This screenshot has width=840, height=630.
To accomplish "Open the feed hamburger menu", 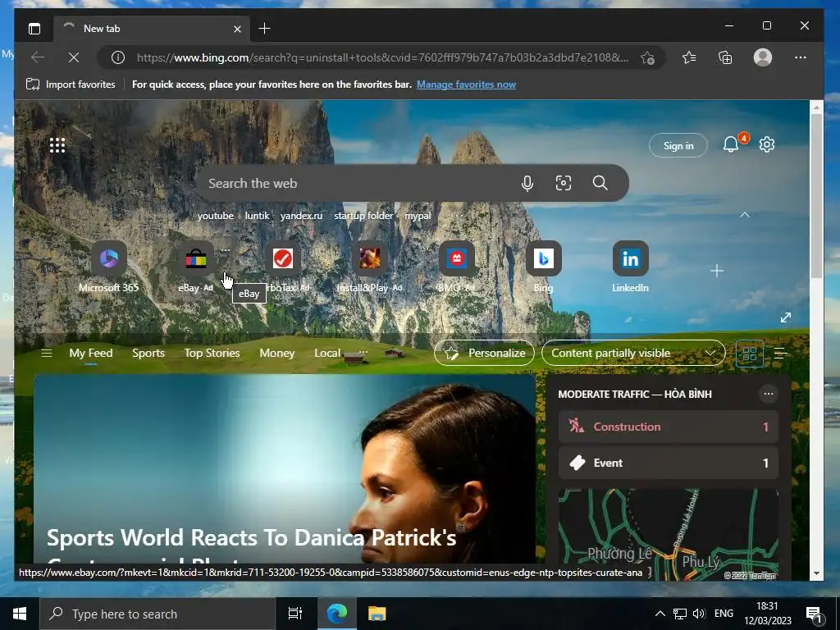I will 47,353.
